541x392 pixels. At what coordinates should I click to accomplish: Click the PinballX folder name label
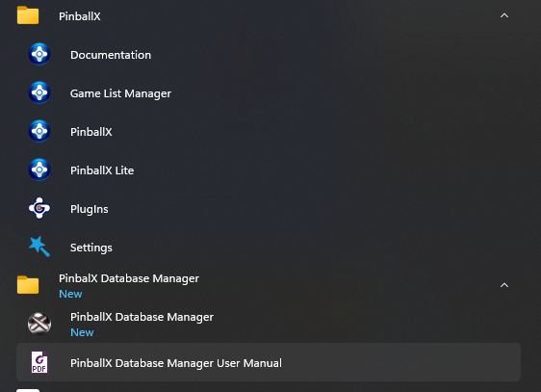click(x=79, y=16)
